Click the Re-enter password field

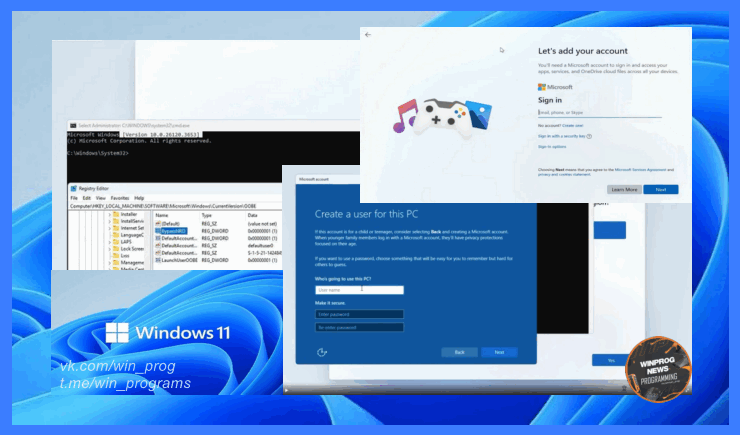click(x=359, y=327)
